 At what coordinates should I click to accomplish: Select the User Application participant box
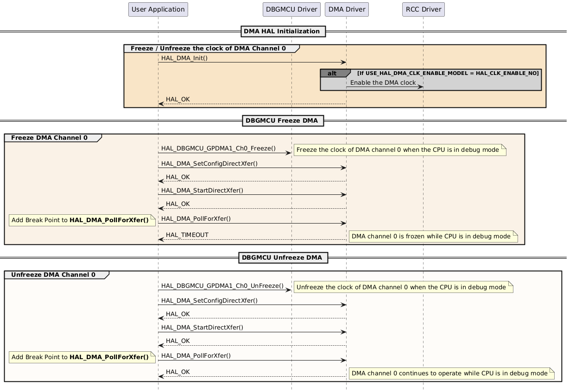coord(158,9)
